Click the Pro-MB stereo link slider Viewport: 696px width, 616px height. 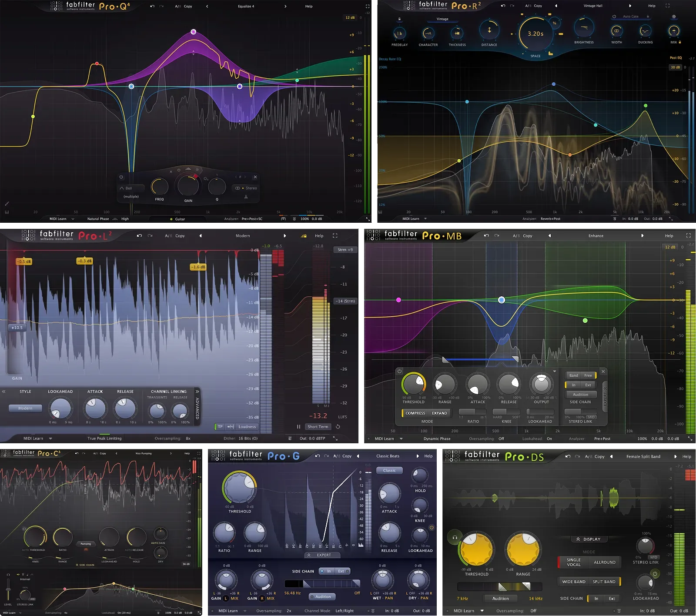pos(580,411)
